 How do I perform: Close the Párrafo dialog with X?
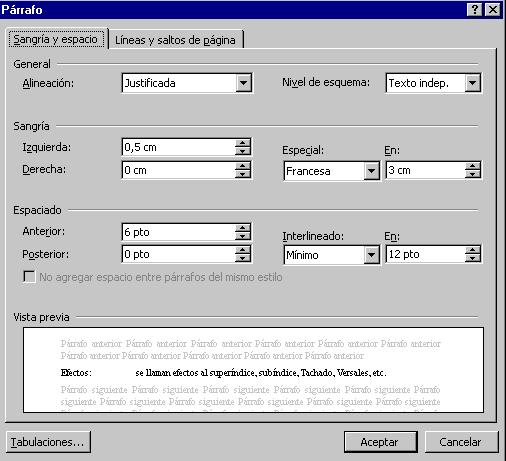pos(493,9)
